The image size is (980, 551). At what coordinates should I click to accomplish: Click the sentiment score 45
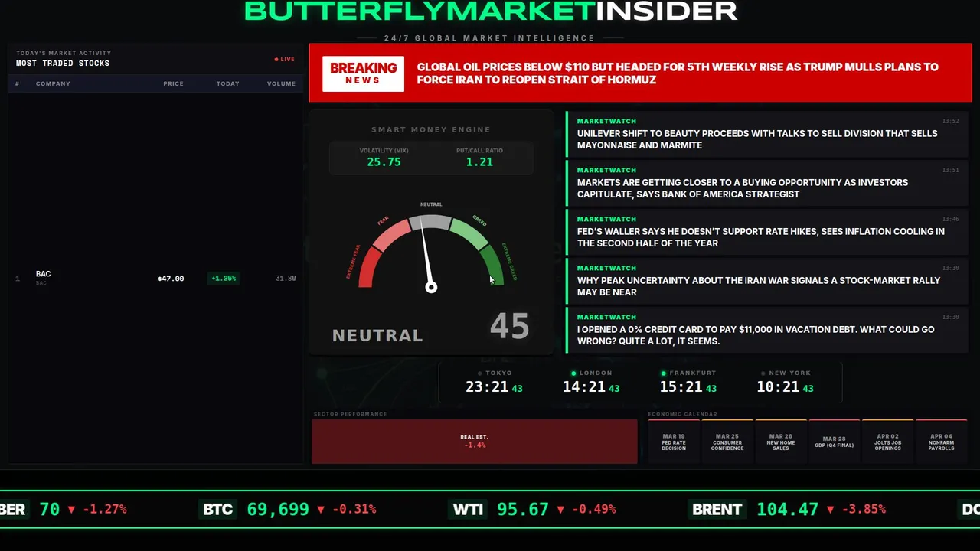509,326
